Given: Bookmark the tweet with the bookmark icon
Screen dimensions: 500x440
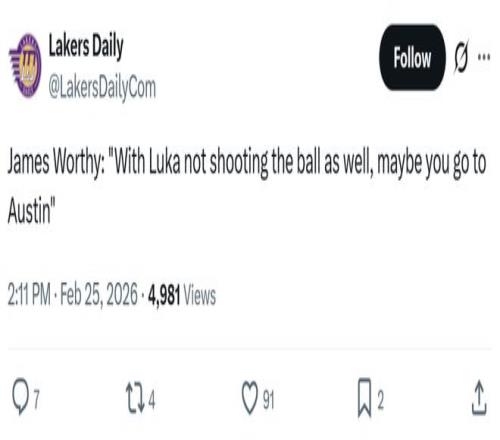Looking at the screenshot, I should (364, 397).
